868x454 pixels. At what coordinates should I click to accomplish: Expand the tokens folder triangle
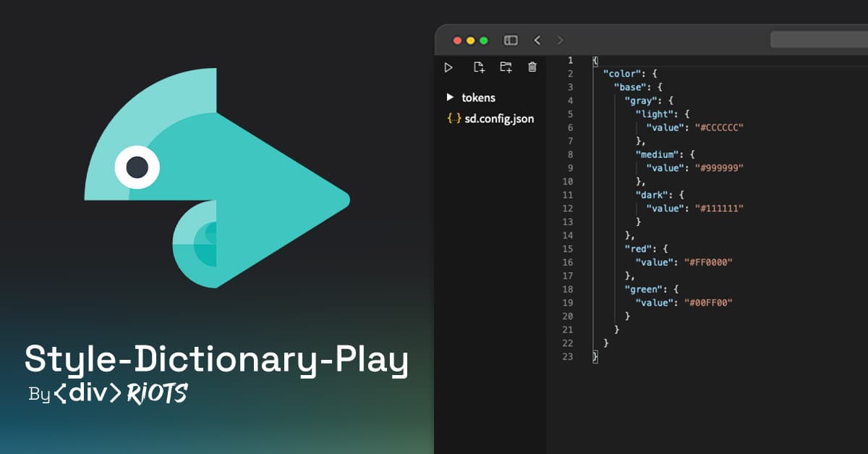point(450,97)
